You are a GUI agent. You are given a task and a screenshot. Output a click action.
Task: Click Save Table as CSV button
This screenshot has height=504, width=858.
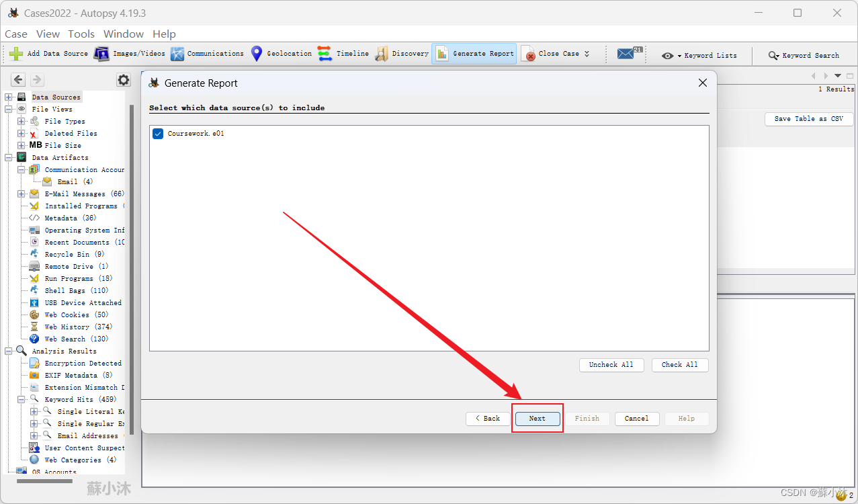pyautogui.click(x=809, y=119)
